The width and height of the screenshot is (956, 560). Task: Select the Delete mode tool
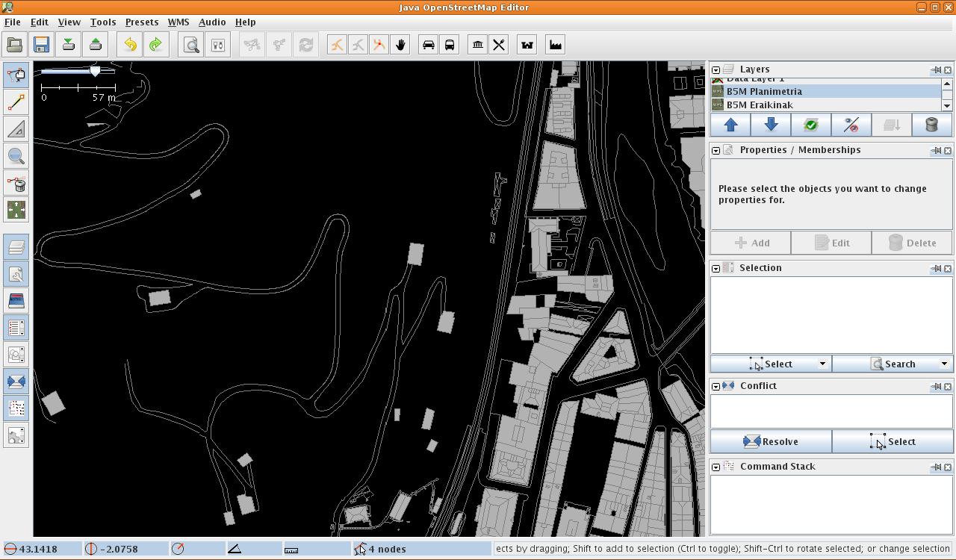click(x=16, y=184)
